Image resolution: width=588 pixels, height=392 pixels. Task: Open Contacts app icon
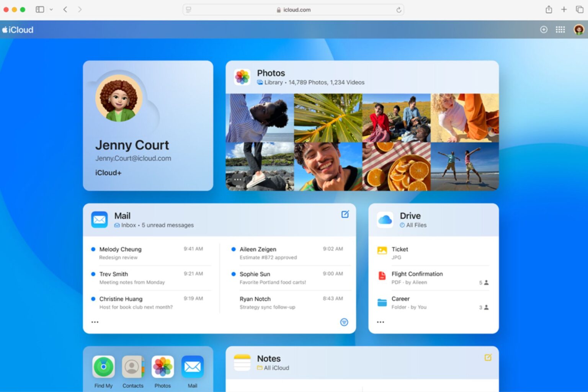[x=133, y=367]
